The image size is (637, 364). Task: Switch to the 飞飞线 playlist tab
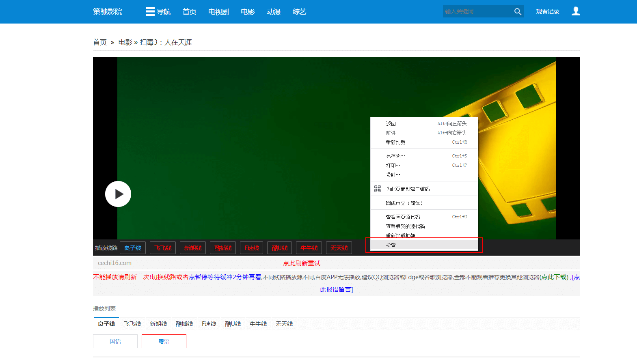click(132, 324)
